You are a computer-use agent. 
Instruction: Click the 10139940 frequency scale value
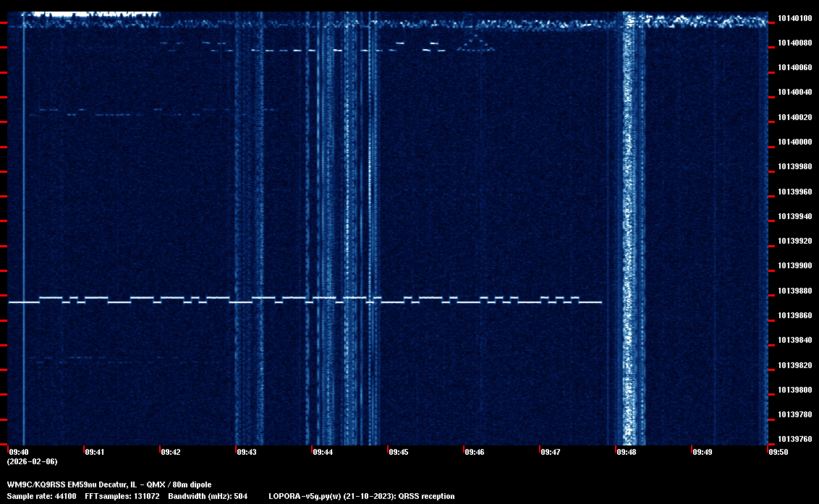[x=794, y=216]
